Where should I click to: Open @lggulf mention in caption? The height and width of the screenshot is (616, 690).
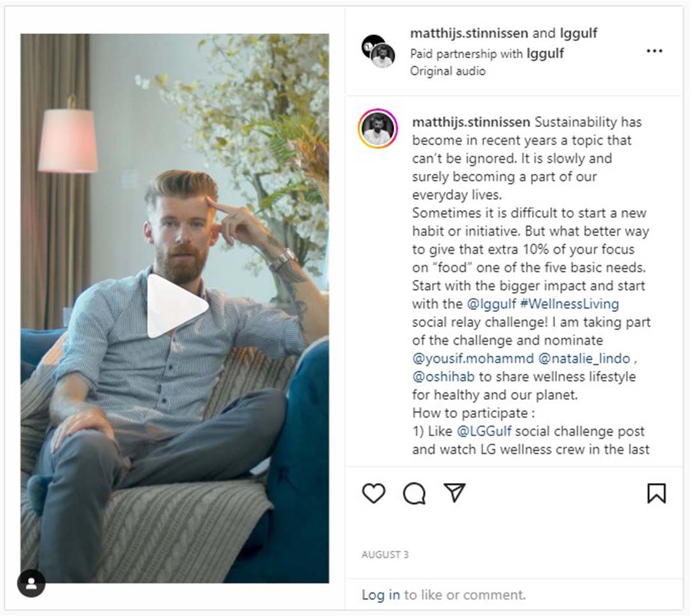[x=491, y=304]
